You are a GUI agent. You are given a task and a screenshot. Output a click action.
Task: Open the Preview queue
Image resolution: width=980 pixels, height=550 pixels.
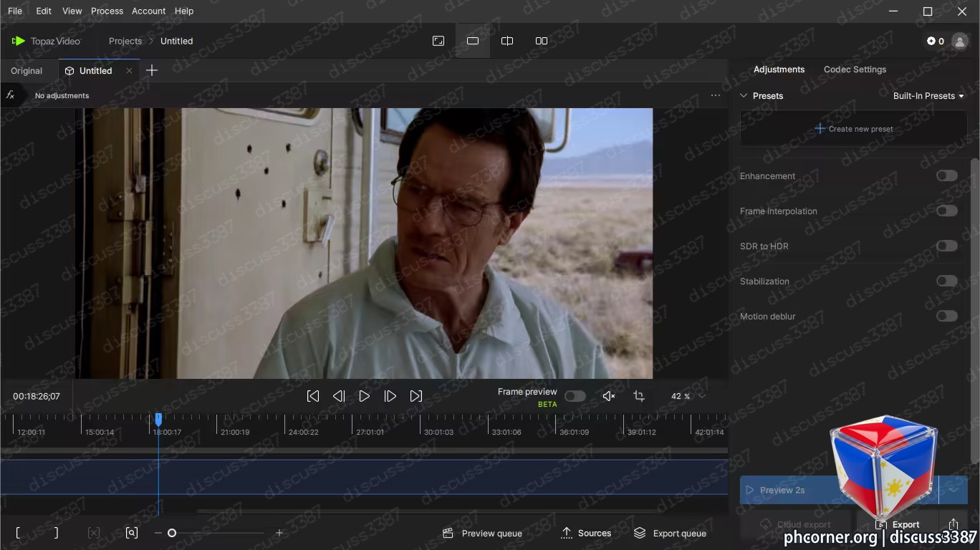[483, 533]
